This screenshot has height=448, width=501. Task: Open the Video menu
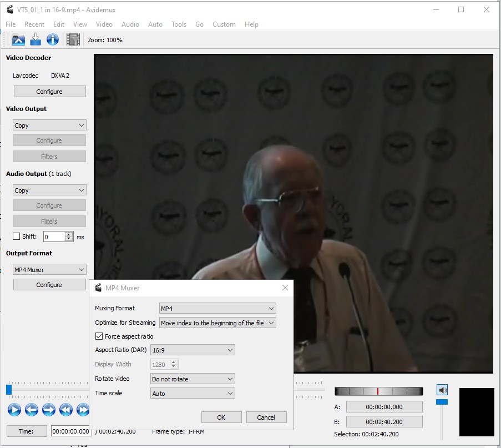[x=104, y=24]
